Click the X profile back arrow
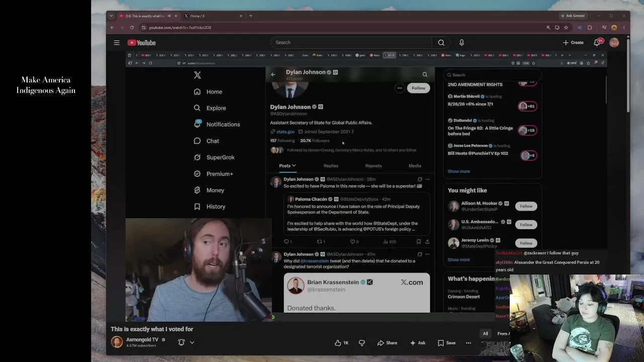The image size is (644, 362). (273, 74)
